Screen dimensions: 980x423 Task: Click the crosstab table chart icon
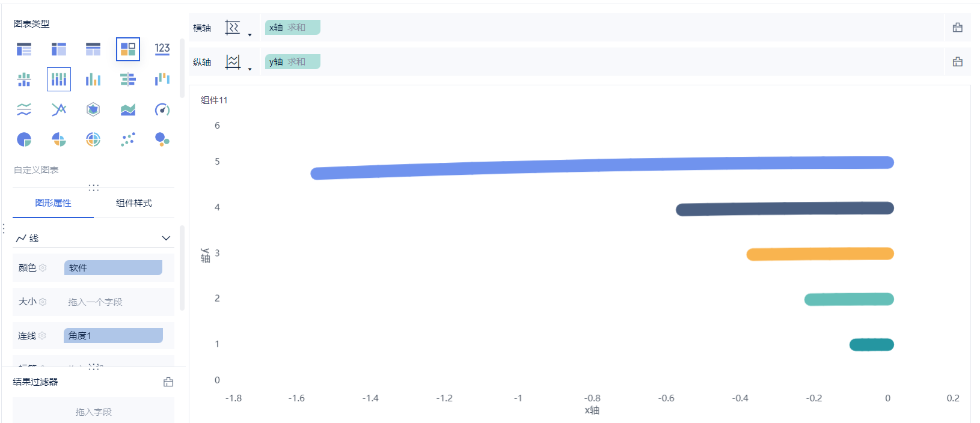pos(59,49)
